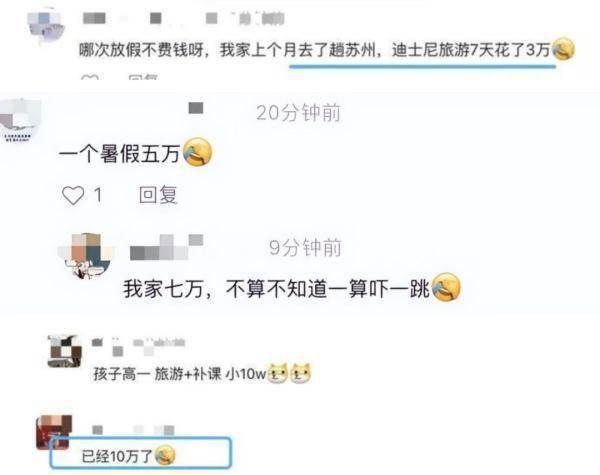
Task: Open avatar beside the 一个暑假五万 comment
Action: [19, 120]
